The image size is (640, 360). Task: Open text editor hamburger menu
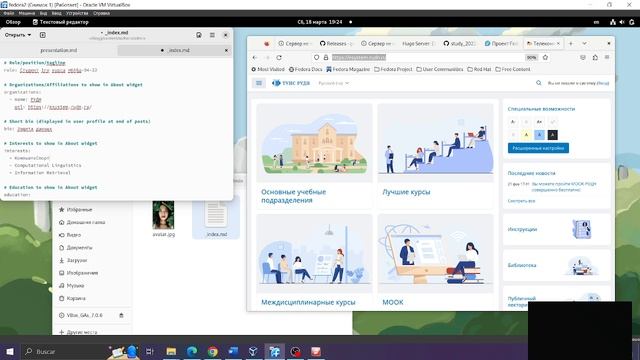(212, 35)
